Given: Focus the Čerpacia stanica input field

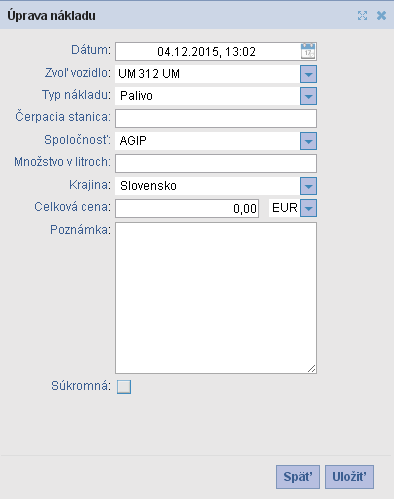Looking at the screenshot, I should pos(216,118).
